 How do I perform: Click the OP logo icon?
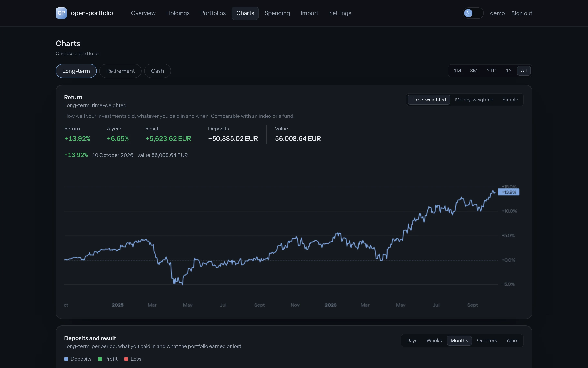[x=61, y=13]
